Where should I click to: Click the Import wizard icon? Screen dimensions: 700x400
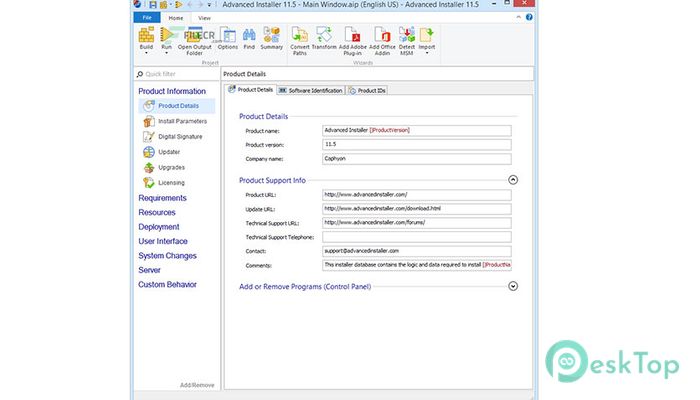tap(426, 35)
